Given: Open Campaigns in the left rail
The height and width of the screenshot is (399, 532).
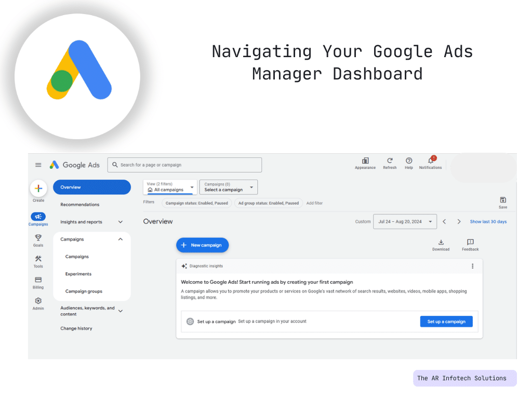Looking at the screenshot, I should (38, 219).
